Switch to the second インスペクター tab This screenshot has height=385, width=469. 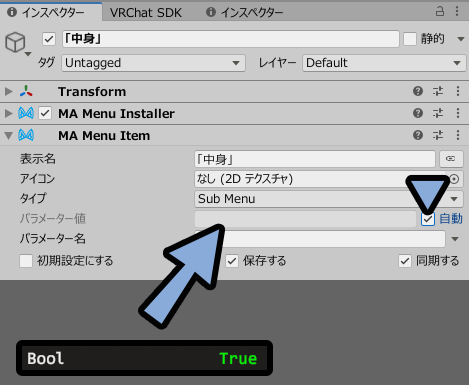point(244,13)
